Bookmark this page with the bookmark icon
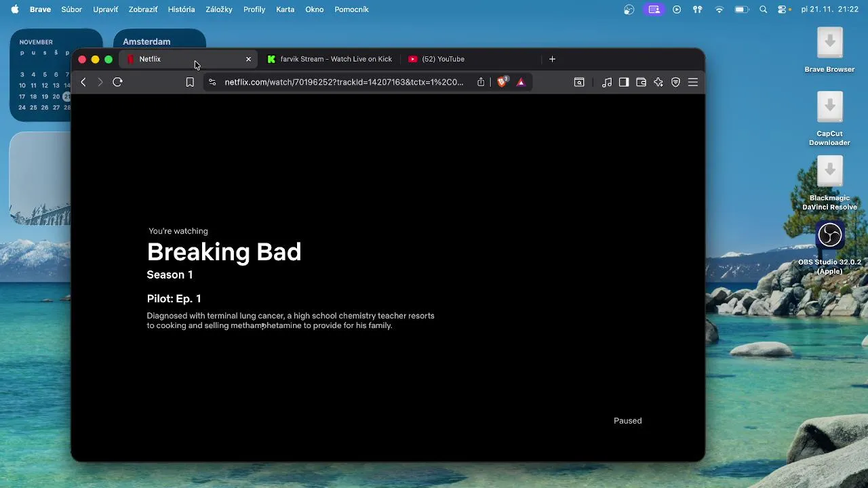This screenshot has height=488, width=868. click(190, 82)
